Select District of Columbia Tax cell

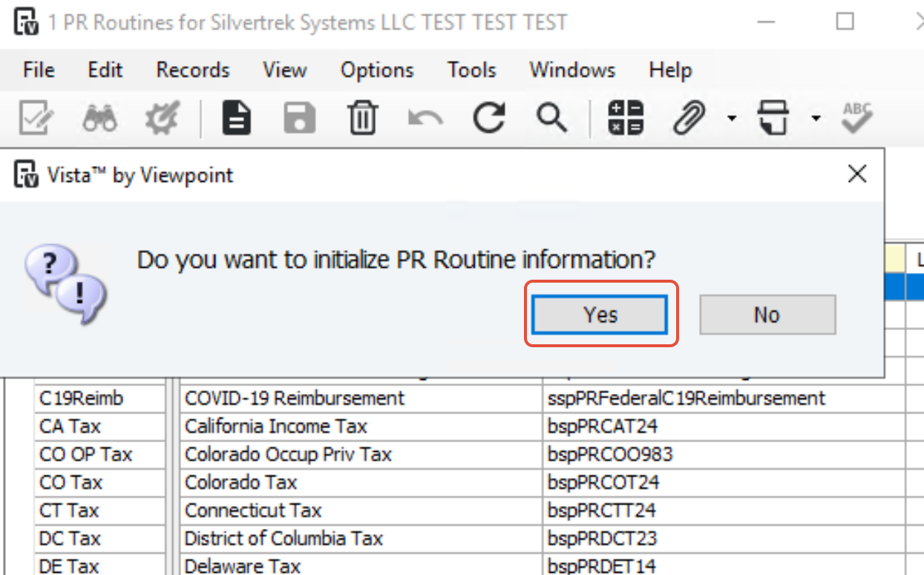coord(361,539)
